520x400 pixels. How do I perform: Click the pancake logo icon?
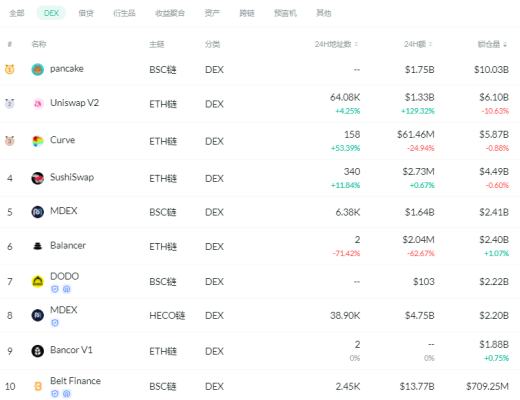(38, 69)
